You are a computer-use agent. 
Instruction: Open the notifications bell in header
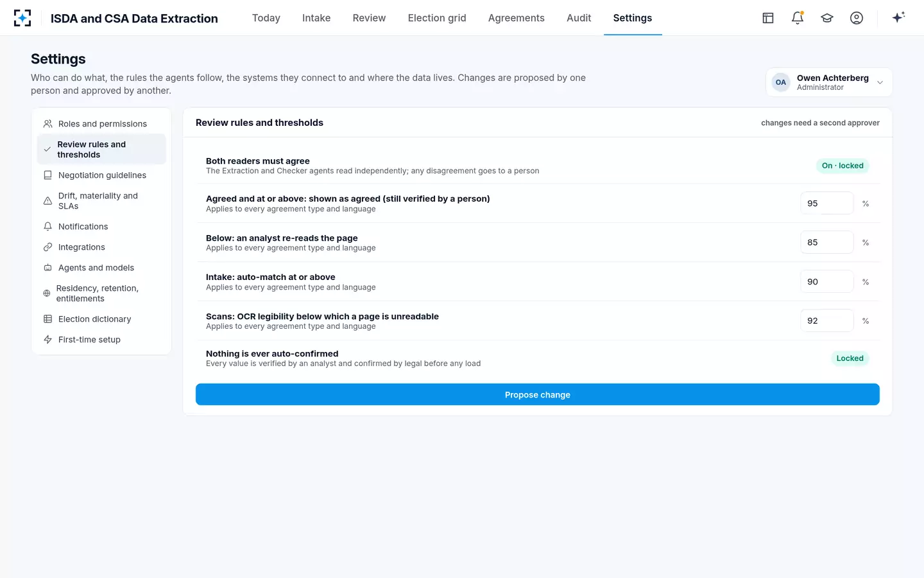coord(798,18)
